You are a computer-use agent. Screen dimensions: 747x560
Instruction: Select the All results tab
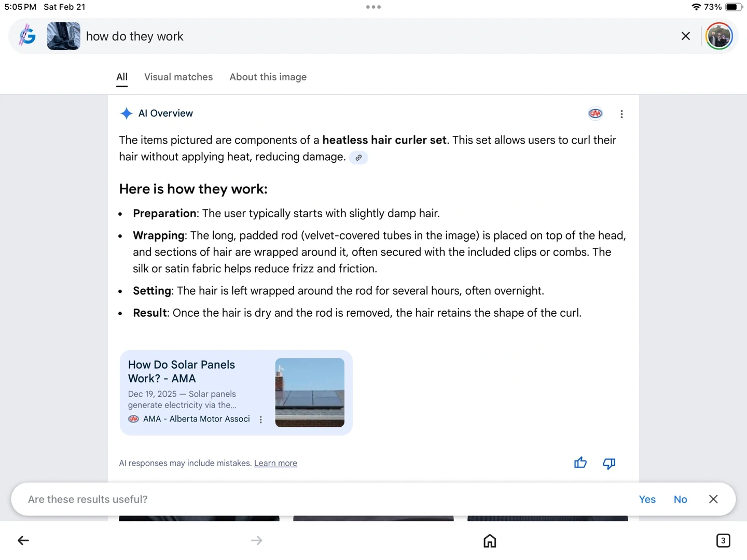(x=122, y=77)
